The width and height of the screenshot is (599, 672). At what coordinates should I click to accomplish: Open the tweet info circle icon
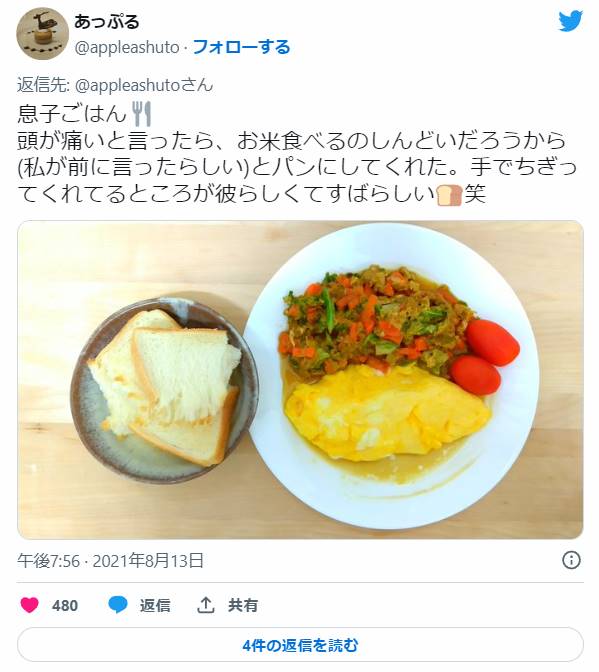tap(571, 560)
